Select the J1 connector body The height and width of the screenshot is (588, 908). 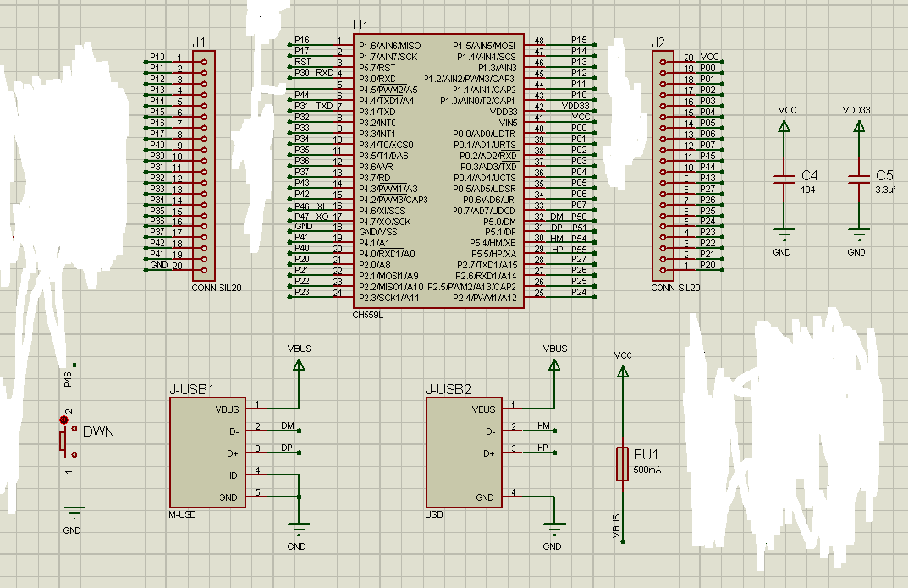(204, 165)
